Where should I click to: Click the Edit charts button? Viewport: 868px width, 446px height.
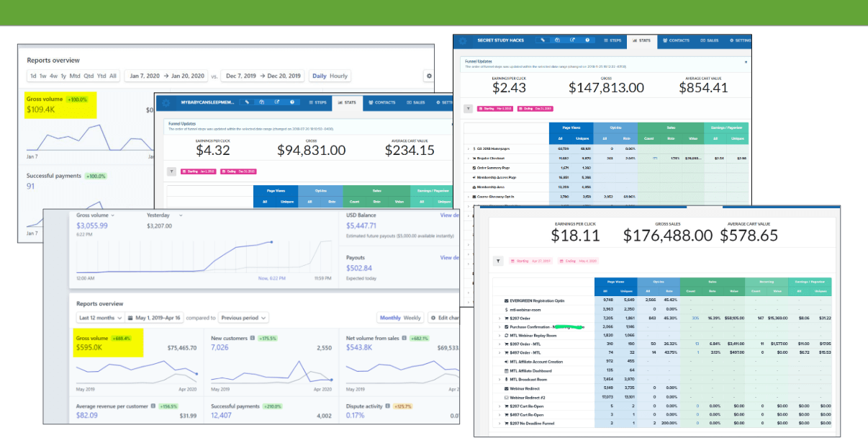443,318
